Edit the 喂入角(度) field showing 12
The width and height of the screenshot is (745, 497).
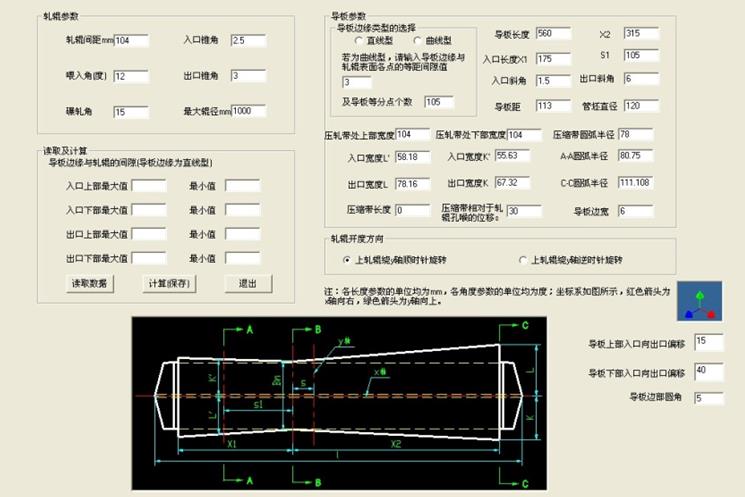tap(131, 76)
